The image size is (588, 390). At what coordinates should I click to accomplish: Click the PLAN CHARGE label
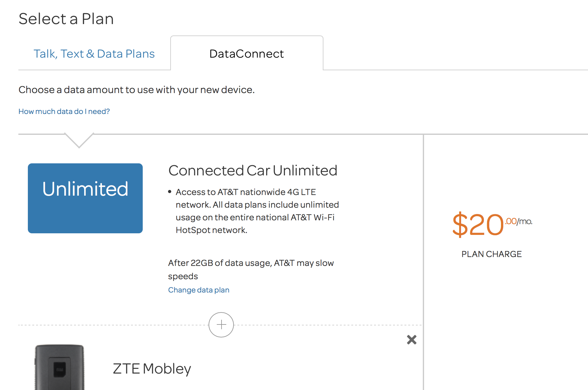(x=491, y=254)
